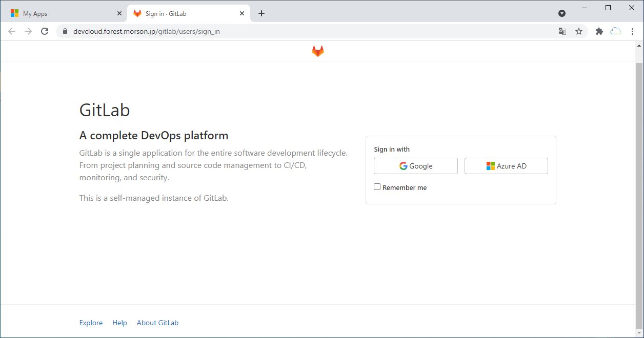Click the URL address bar field

[308, 31]
